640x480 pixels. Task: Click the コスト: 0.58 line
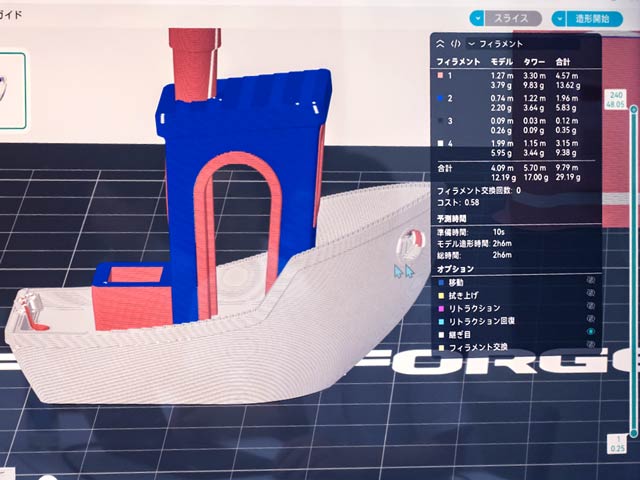(x=458, y=202)
